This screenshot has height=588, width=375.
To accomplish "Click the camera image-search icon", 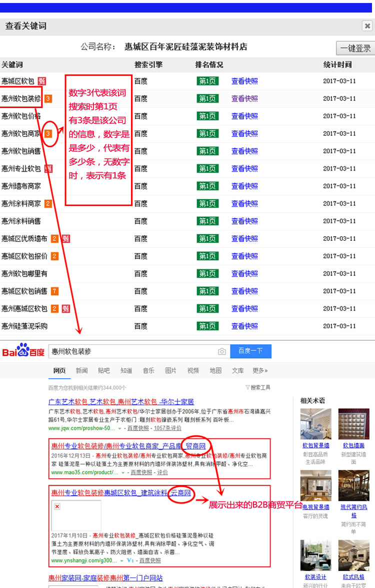I will 222,351.
